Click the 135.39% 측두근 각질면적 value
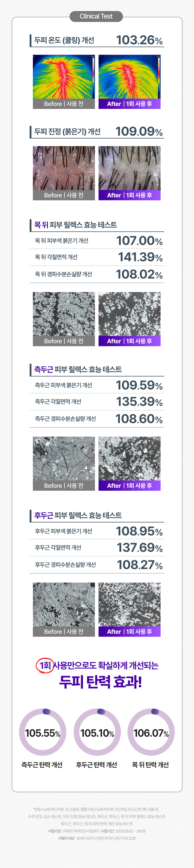The width and height of the screenshot is (194, 868). pos(139,402)
